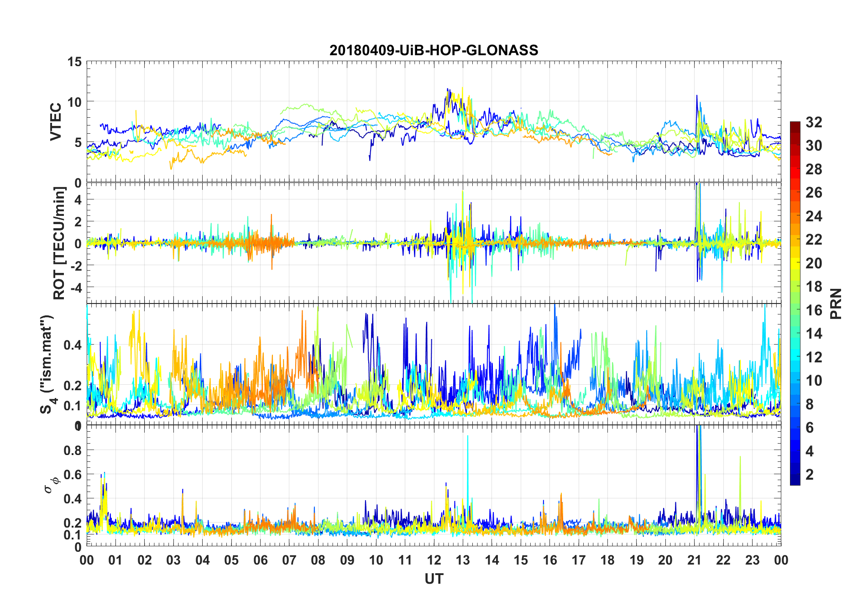Select hour 23 on the UT axis
Screen dimensions: 868x607
coord(752,560)
